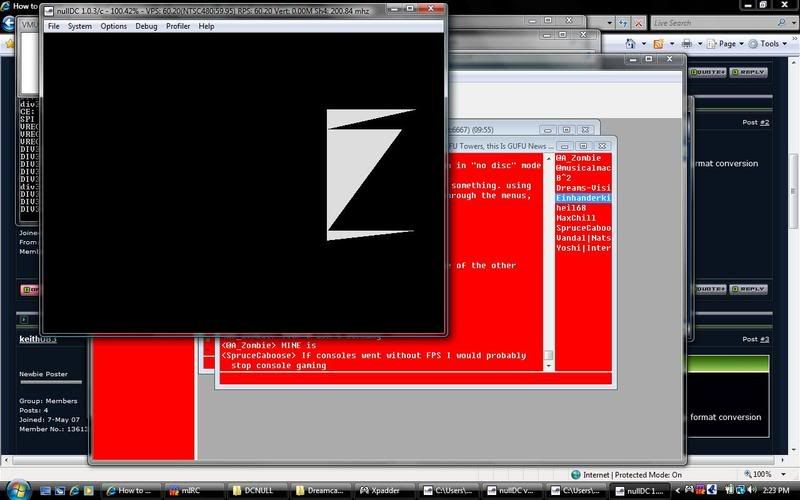This screenshot has width=800, height=500.
Task: Expand the Home button dropdown arrow
Action: click(x=643, y=44)
